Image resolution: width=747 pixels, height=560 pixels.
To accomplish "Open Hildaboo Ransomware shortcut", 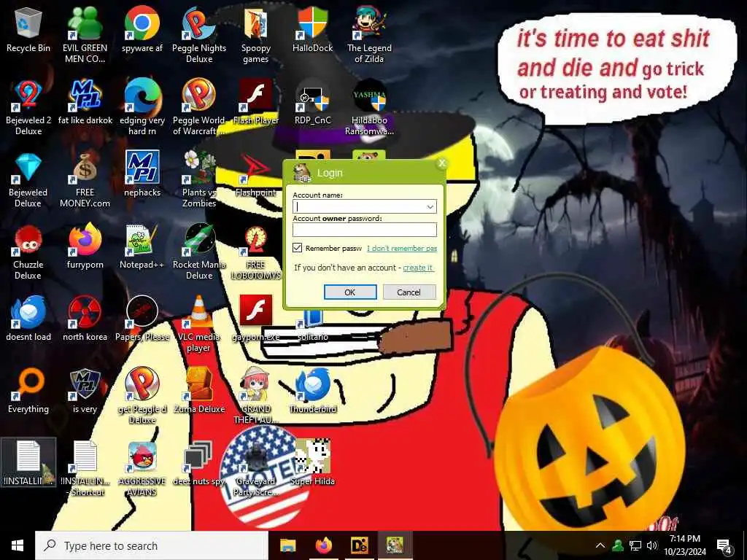I will pyautogui.click(x=369, y=107).
